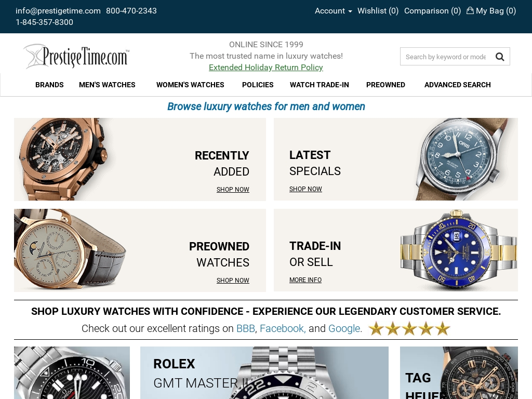Click More Info under Trade-In or Sell

(x=305, y=280)
